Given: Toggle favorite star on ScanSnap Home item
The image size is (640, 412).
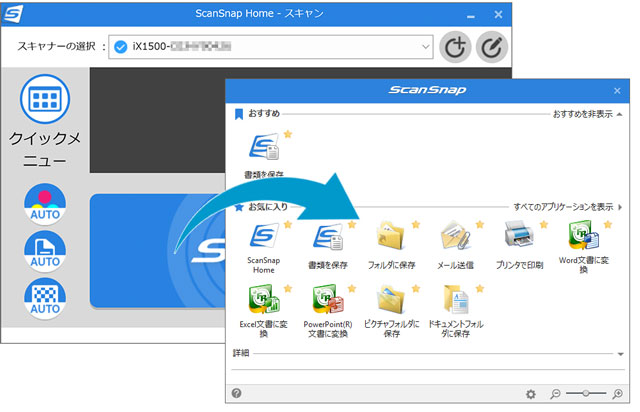Looking at the screenshot, I should coord(288,224).
